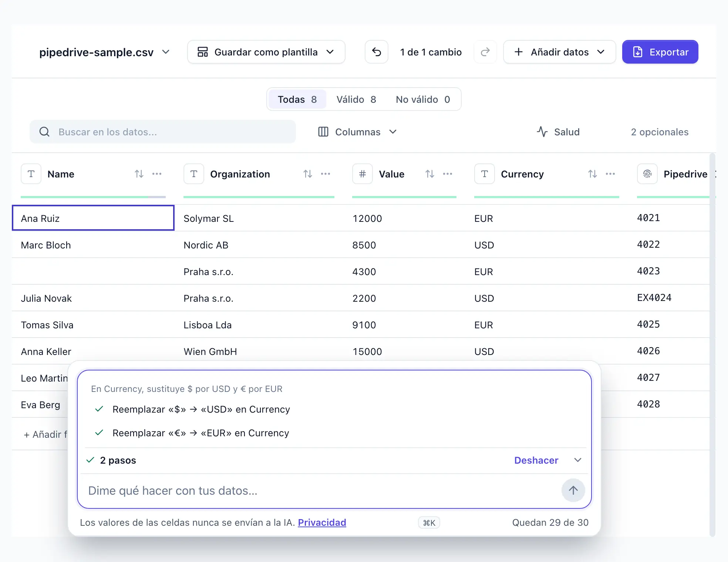The width and height of the screenshot is (728, 562).
Task: Select the No válido 0 tab
Action: (423, 99)
